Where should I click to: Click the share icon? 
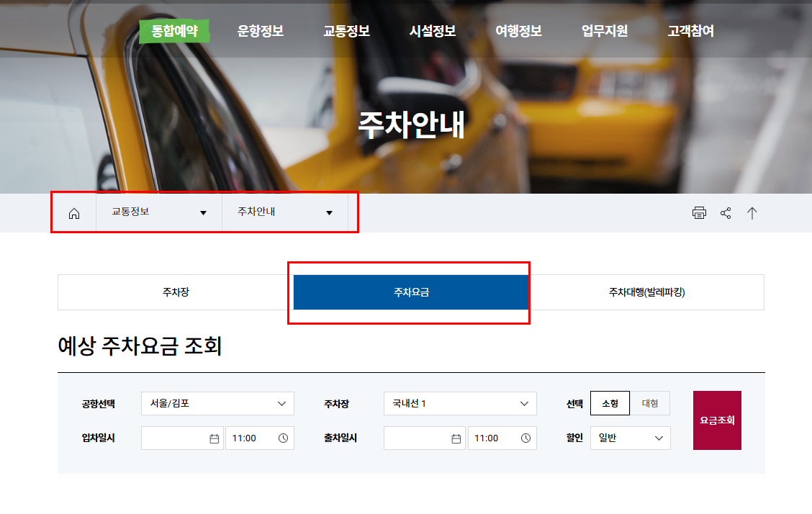click(x=725, y=212)
